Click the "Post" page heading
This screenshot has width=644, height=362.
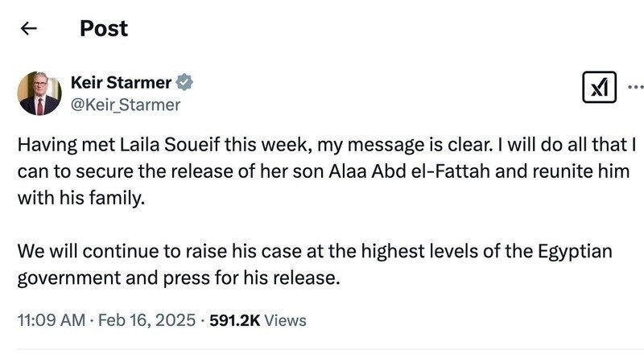(x=104, y=29)
